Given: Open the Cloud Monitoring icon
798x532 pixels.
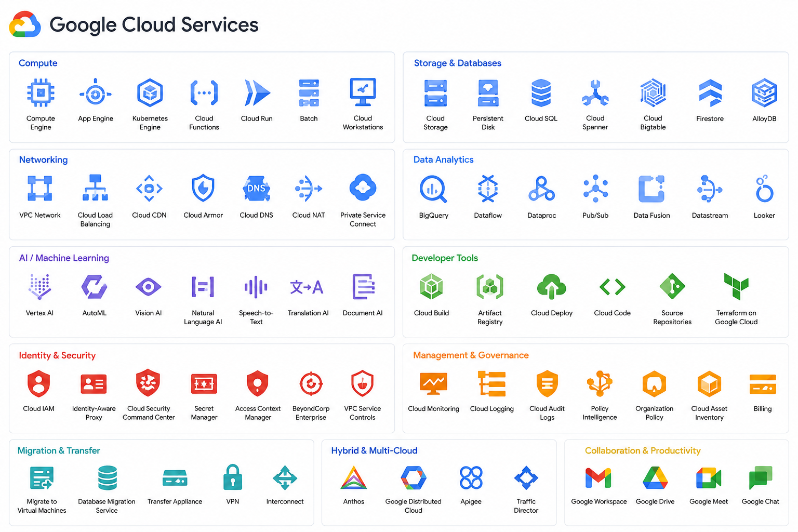Looking at the screenshot, I should click(x=433, y=384).
